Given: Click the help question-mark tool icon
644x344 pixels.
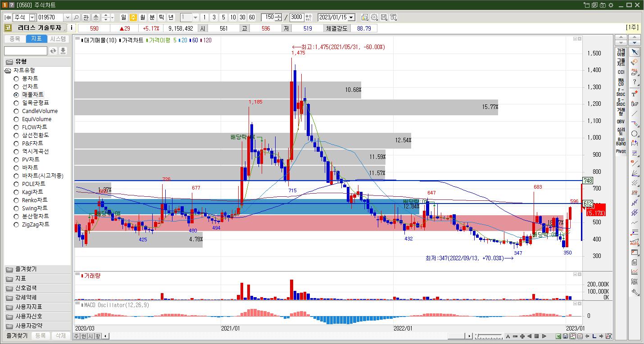Looking at the screenshot, I should click(635, 82).
